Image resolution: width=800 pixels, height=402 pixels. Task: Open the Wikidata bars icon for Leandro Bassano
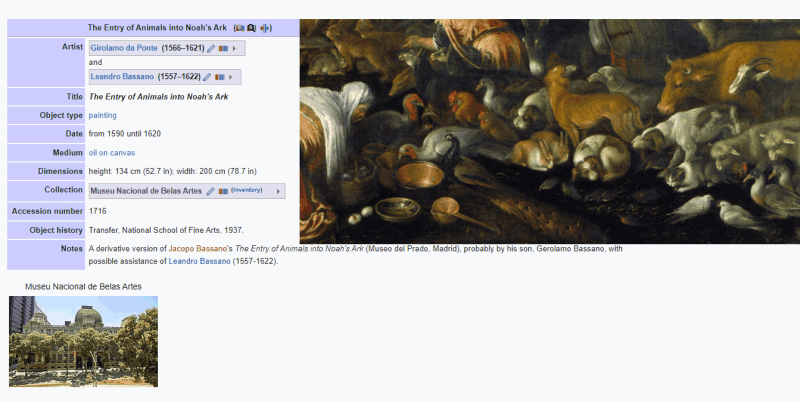pos(219,77)
